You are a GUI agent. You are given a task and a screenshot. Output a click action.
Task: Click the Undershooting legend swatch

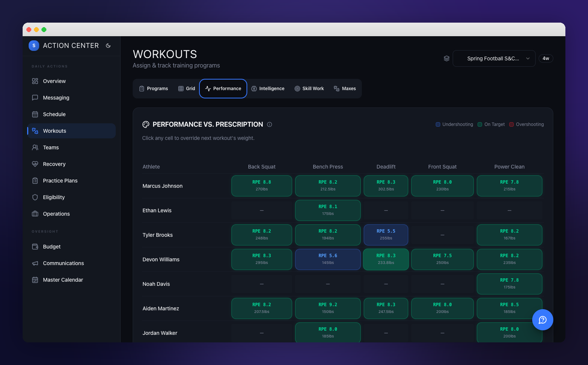point(438,124)
